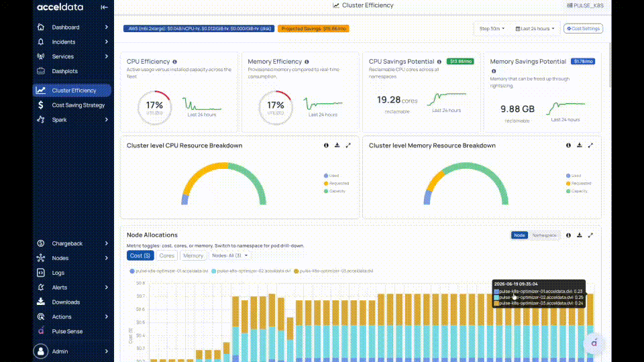Open the Last 24 hours time range
The width and height of the screenshot is (644, 362).
[535, 29]
